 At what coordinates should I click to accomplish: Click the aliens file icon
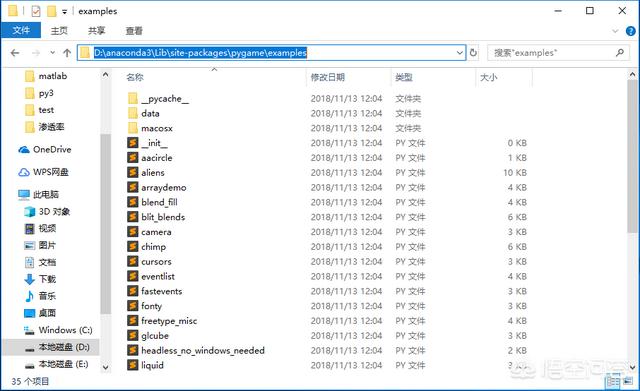click(133, 172)
